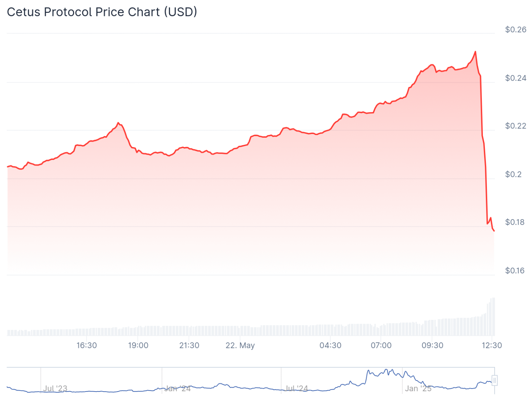This screenshot has width=532, height=404.
Task: Click the 04:30 time axis label
Action: pyautogui.click(x=330, y=345)
